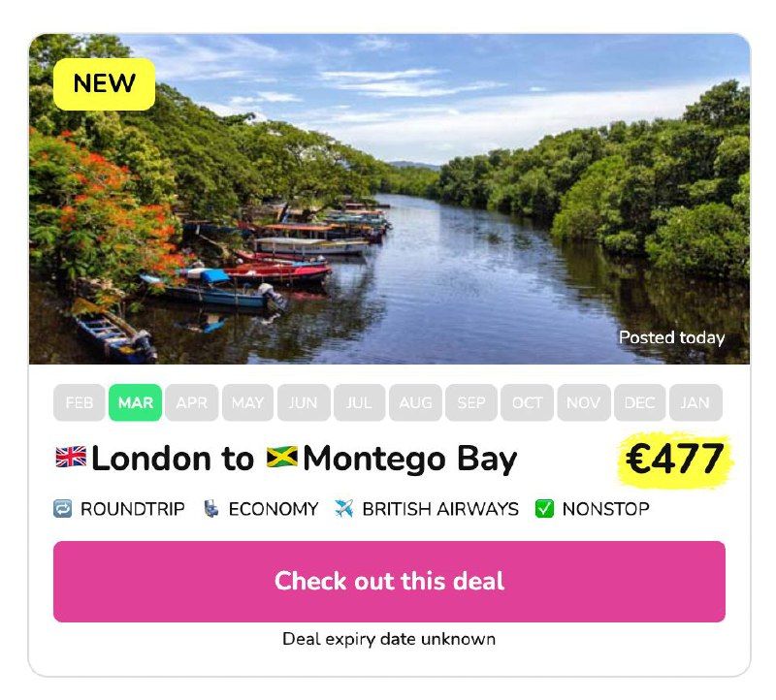The width and height of the screenshot is (776, 700).
Task: Click the roundtrip arrows icon
Action: point(63,509)
